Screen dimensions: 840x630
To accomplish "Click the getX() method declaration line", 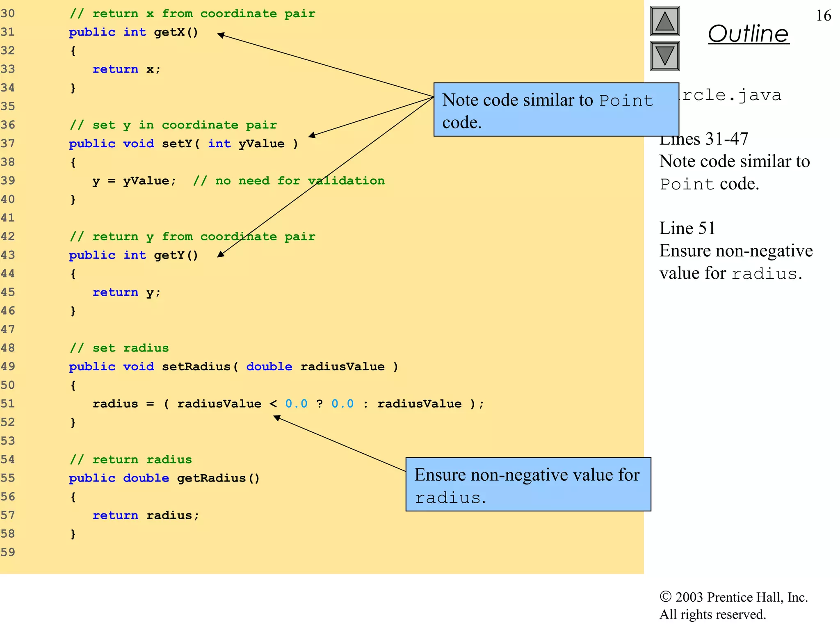I will pos(133,32).
